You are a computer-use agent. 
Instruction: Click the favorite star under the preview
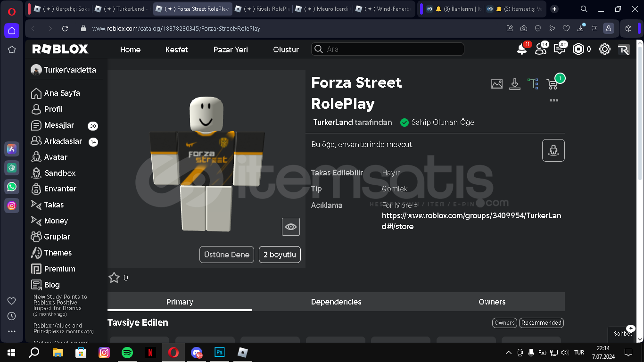click(x=114, y=278)
